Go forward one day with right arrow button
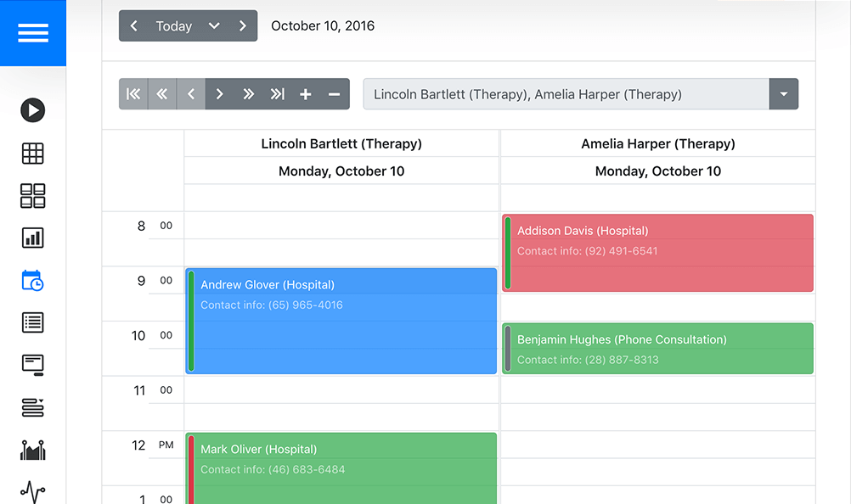Image resolution: width=851 pixels, height=504 pixels. (242, 25)
